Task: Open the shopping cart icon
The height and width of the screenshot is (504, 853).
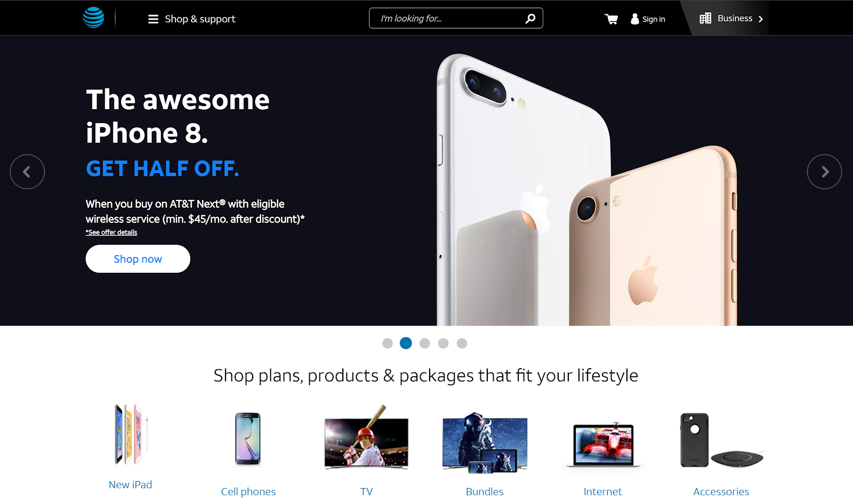Action: click(x=611, y=19)
